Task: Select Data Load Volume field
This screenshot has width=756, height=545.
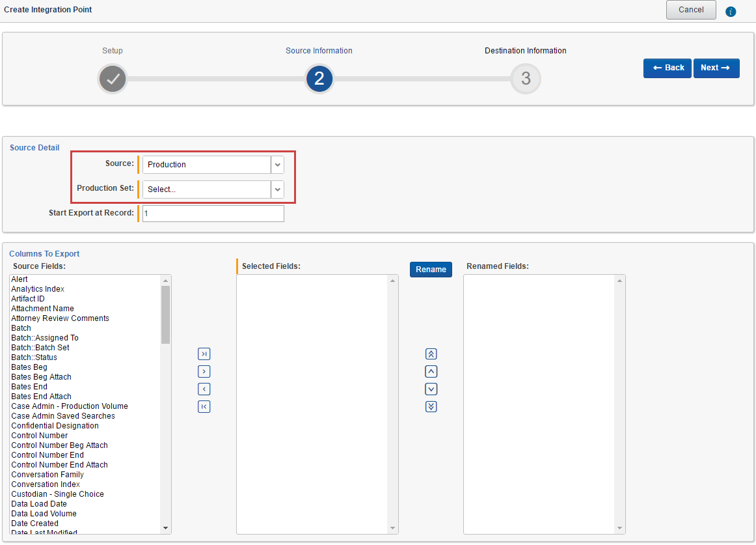Action: (x=44, y=514)
